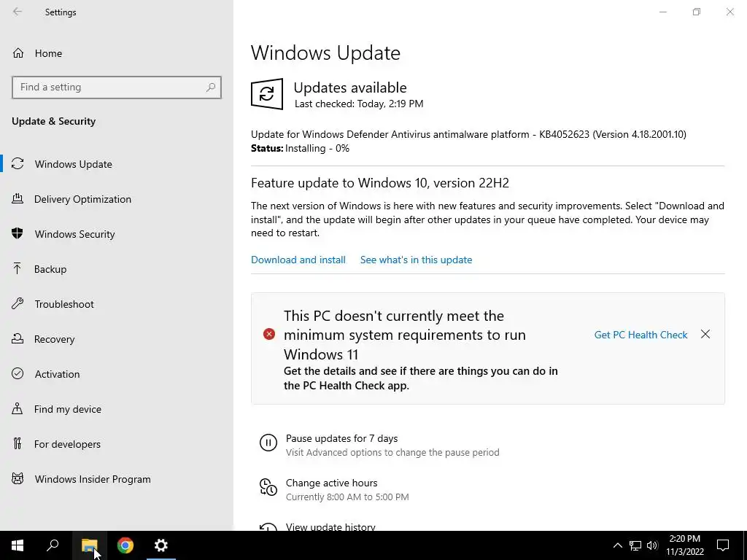Image resolution: width=747 pixels, height=560 pixels.
Task: Click Feature update to Windows 10 heading
Action: click(379, 183)
